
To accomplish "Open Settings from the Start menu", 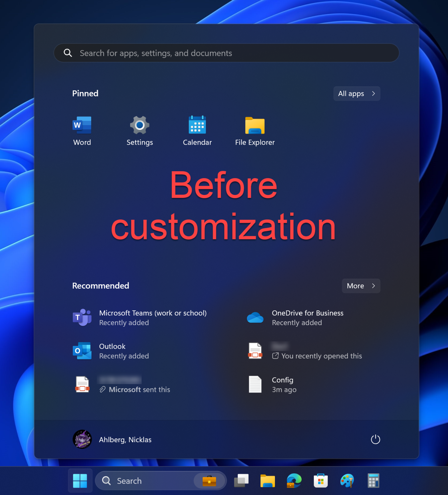I will 140,131.
